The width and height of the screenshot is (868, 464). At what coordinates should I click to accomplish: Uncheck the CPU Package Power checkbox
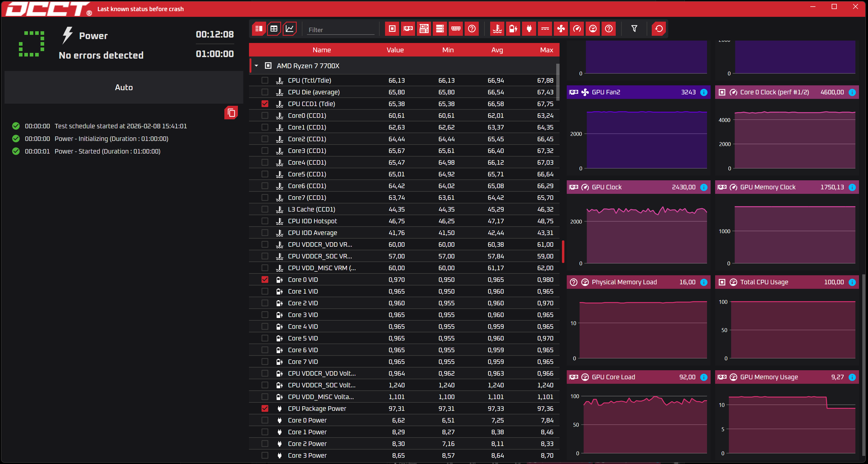point(265,409)
